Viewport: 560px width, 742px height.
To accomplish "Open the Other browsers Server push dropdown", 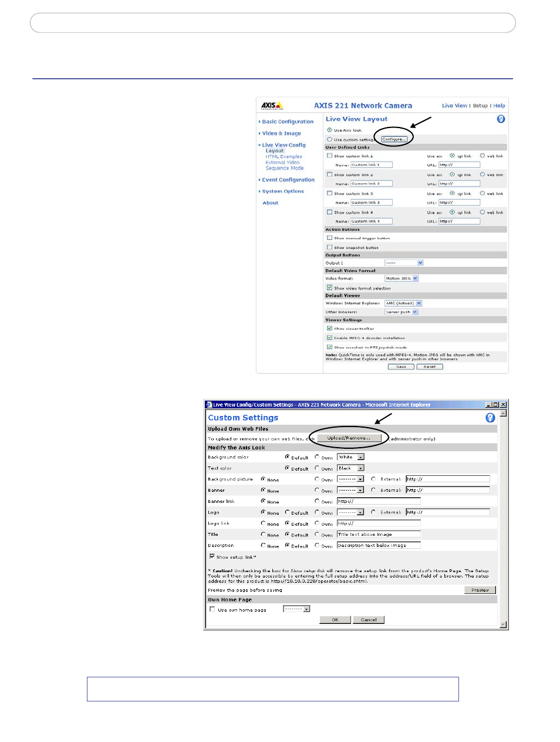I will pyautogui.click(x=402, y=312).
